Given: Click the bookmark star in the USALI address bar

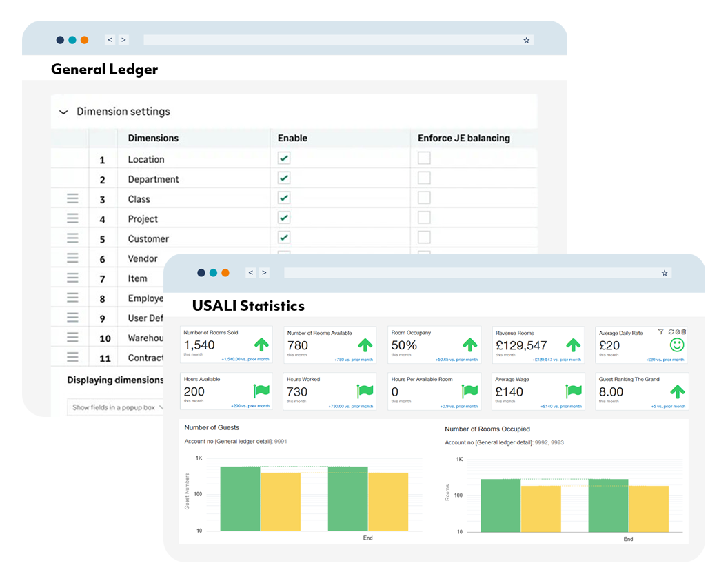Looking at the screenshot, I should (x=665, y=273).
